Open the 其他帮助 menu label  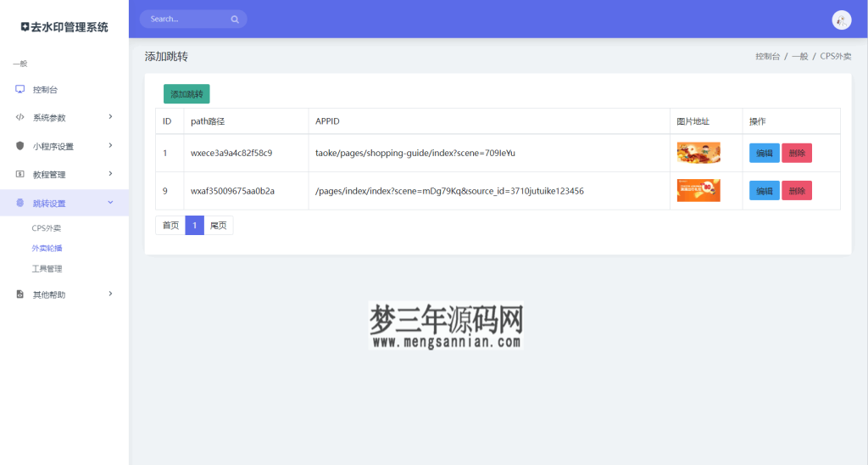click(49, 294)
